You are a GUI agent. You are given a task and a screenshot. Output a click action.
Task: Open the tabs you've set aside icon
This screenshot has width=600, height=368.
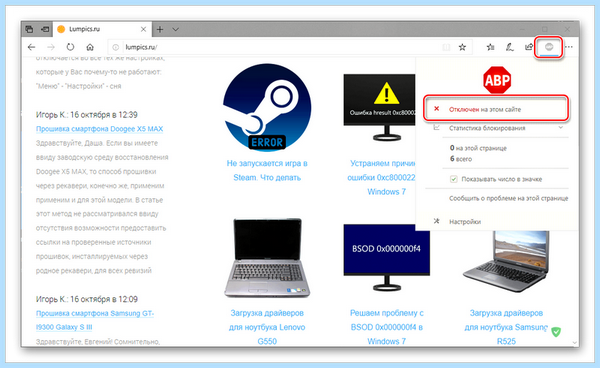pos(29,29)
